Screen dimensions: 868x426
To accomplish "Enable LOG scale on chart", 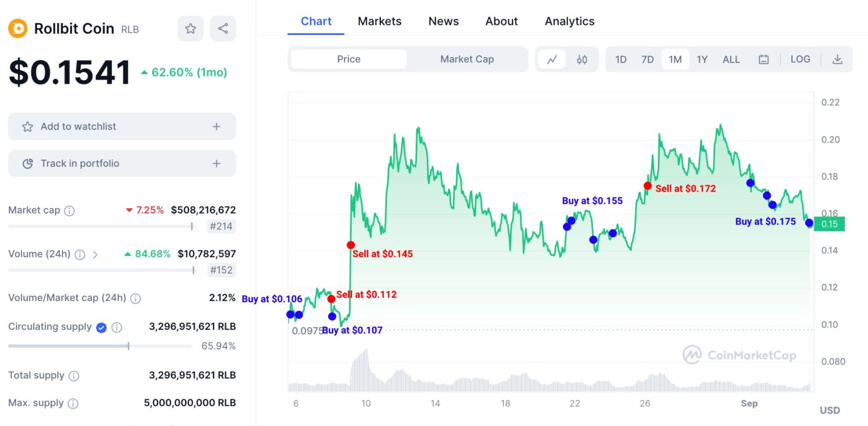I will tap(800, 59).
